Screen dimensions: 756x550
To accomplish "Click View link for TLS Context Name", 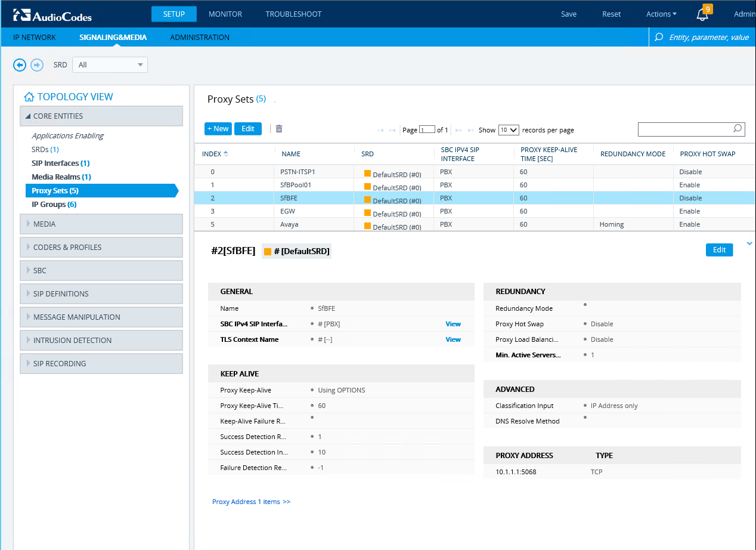I will tap(453, 339).
